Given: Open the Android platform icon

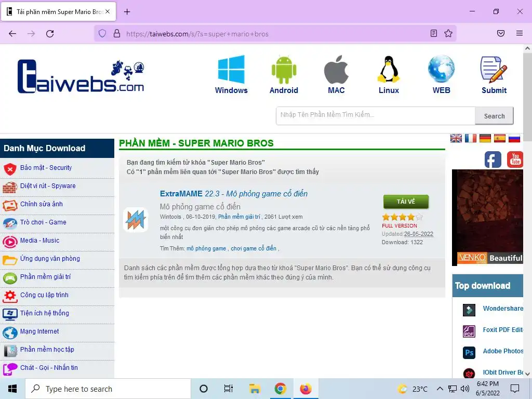Looking at the screenshot, I should coord(284,70).
